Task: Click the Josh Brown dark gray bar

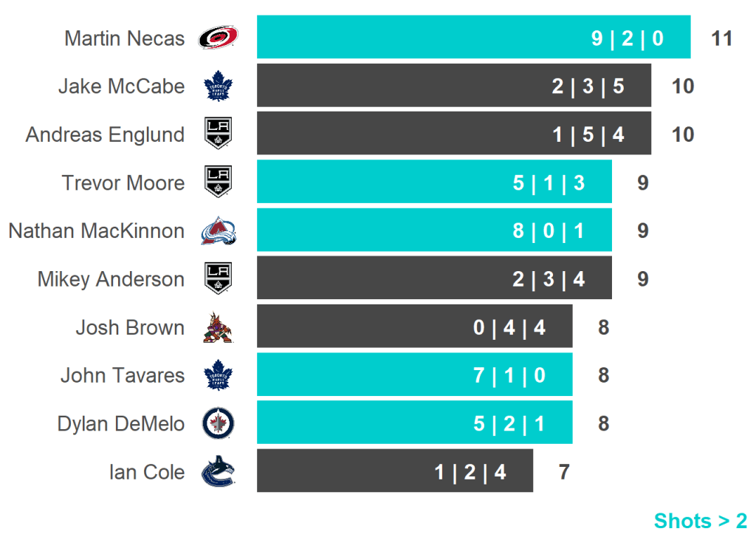Action: point(414,327)
